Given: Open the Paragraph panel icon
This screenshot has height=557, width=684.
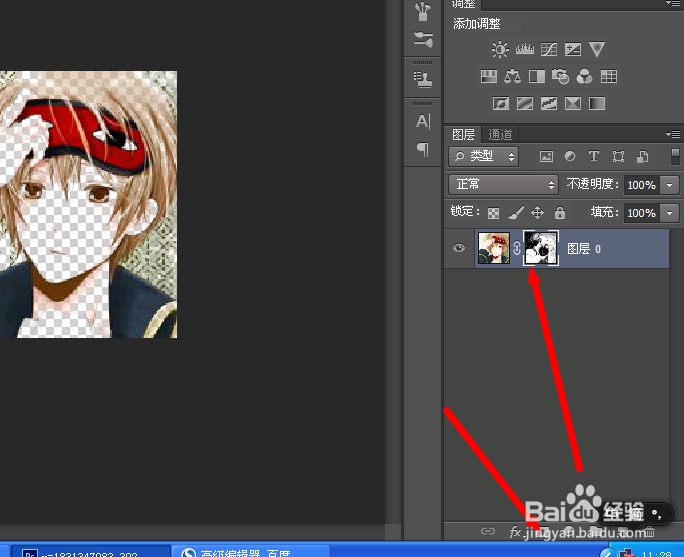Looking at the screenshot, I should tap(423, 149).
